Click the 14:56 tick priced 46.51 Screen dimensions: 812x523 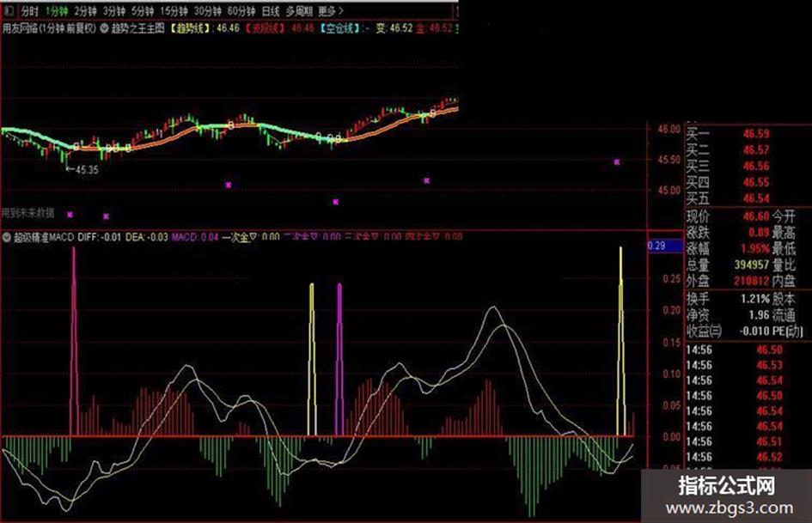tap(735, 441)
